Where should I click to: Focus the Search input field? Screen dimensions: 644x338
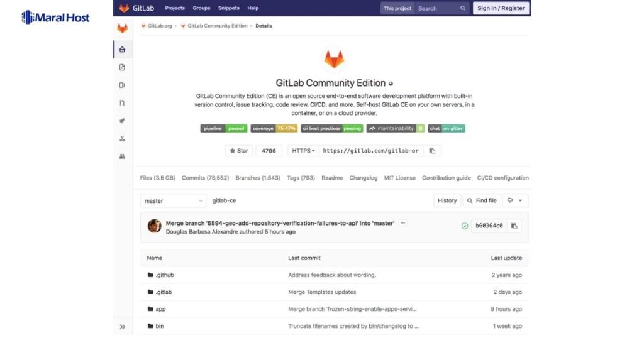point(441,8)
